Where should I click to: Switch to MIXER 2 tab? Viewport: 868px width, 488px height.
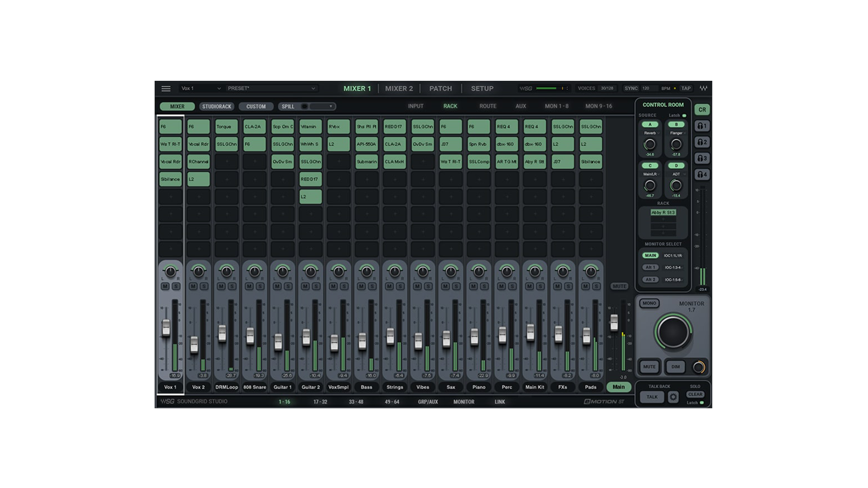tap(399, 88)
